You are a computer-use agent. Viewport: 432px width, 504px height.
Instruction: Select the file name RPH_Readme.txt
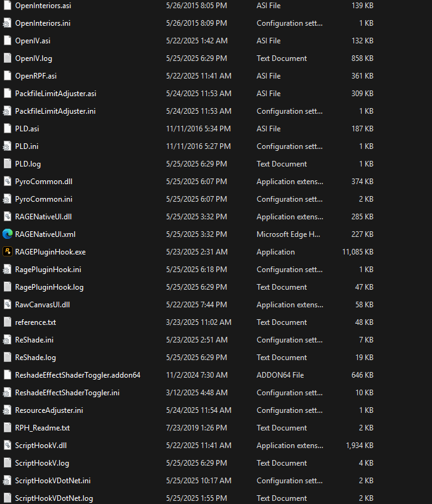(43, 428)
